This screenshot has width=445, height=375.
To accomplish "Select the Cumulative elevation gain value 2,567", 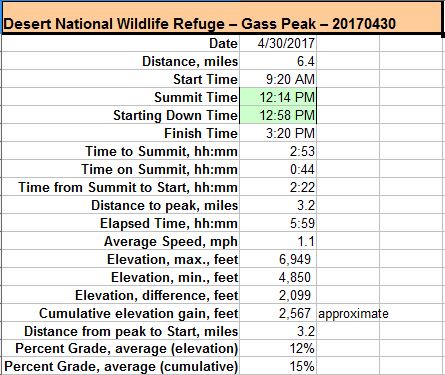I will (278, 313).
